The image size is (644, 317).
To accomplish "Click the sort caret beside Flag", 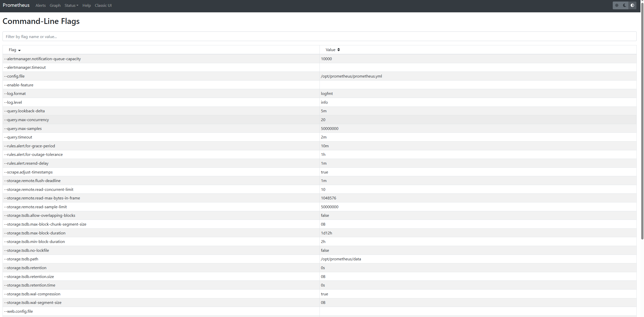I will [x=19, y=50].
